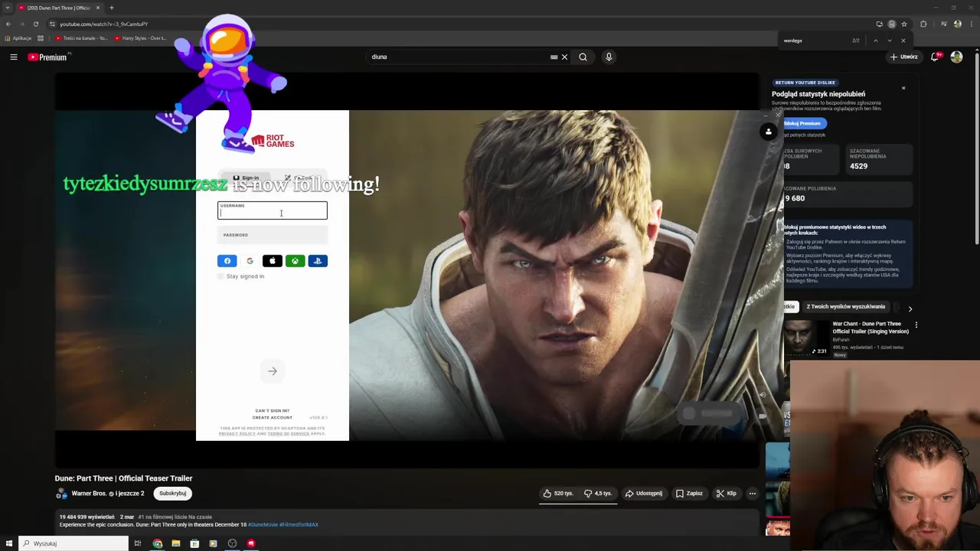The height and width of the screenshot is (551, 980).
Task: Start voice search with microphone
Action: [x=609, y=57]
